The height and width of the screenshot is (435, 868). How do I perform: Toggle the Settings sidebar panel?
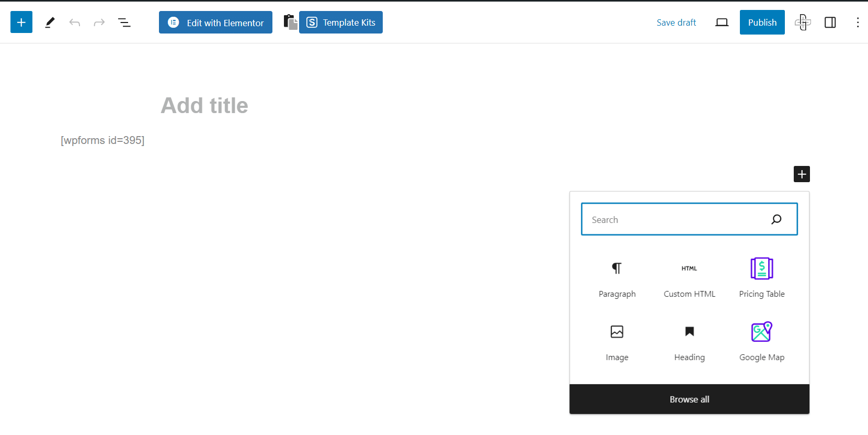[x=830, y=23]
